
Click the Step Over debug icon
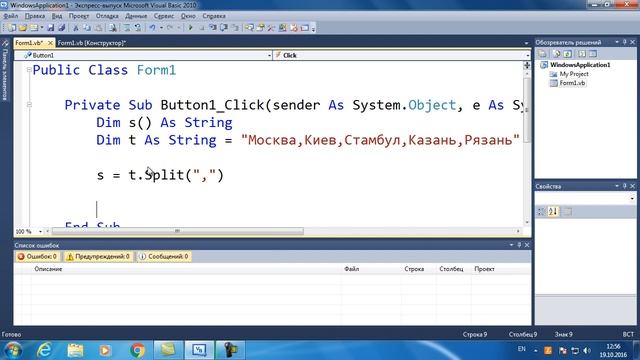[224, 28]
